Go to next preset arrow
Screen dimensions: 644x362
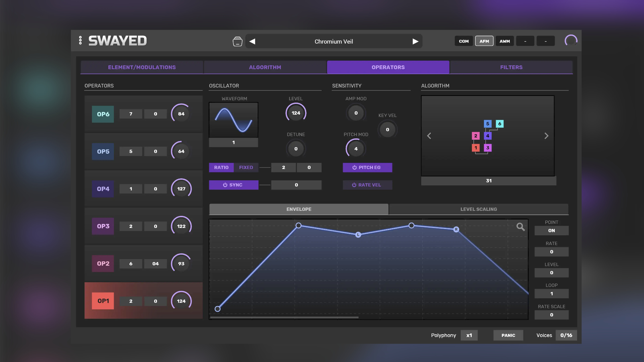[415, 42]
